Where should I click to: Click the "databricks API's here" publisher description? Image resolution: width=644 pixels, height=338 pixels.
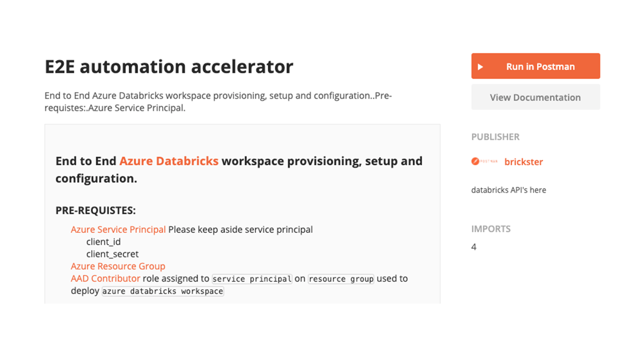(x=508, y=190)
